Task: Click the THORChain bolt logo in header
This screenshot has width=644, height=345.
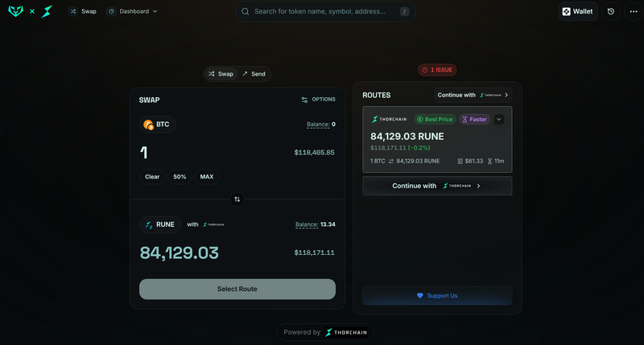Action: pos(47,11)
